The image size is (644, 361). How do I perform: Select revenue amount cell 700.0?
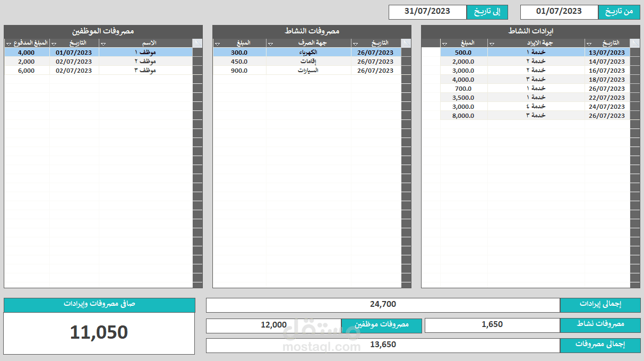tap(463, 89)
